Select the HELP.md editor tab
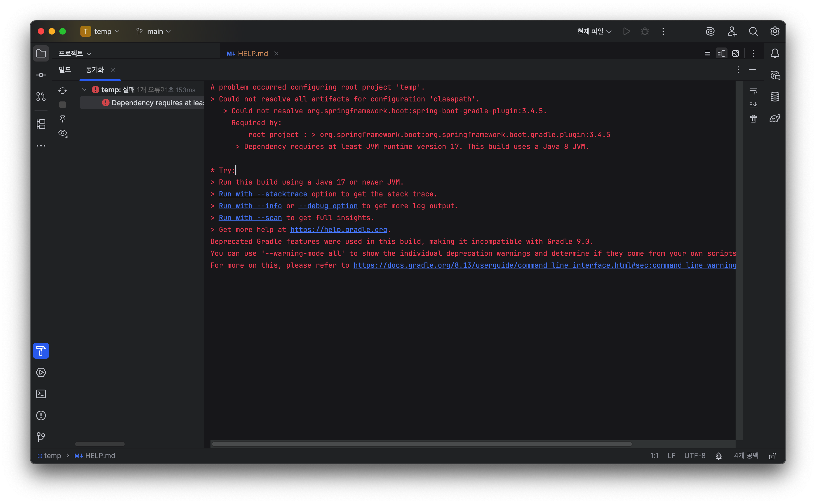This screenshot has width=816, height=504. pyautogui.click(x=252, y=53)
